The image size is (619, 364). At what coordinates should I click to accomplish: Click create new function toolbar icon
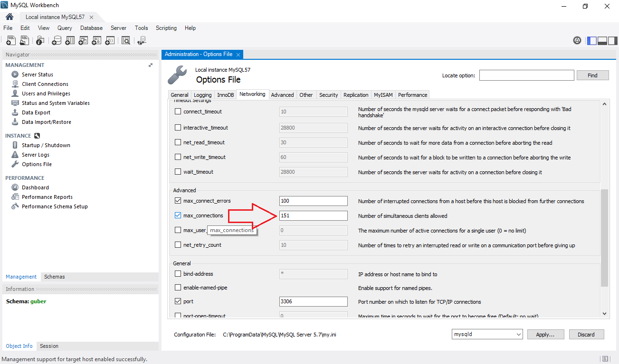click(109, 41)
